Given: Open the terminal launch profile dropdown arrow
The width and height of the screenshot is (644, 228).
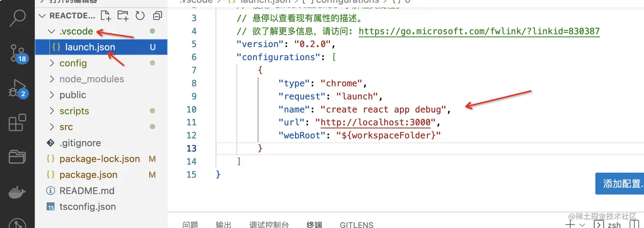Looking at the screenshot, I should tap(582, 225).
